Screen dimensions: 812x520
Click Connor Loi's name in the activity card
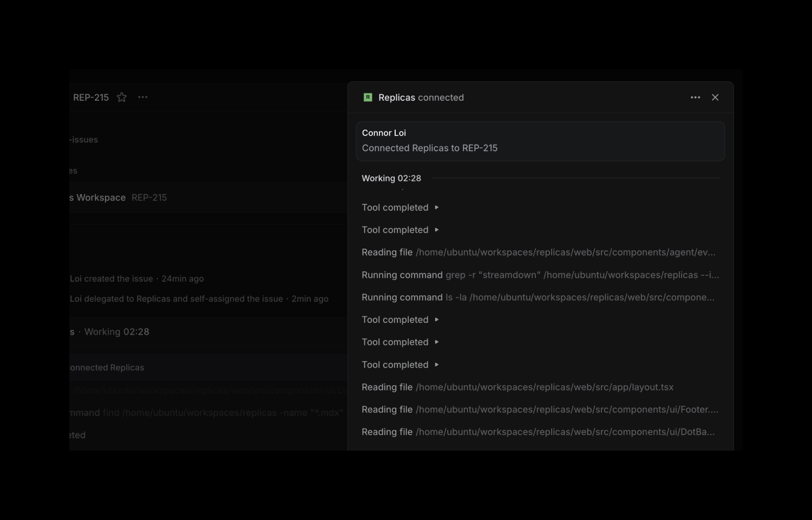pos(384,133)
